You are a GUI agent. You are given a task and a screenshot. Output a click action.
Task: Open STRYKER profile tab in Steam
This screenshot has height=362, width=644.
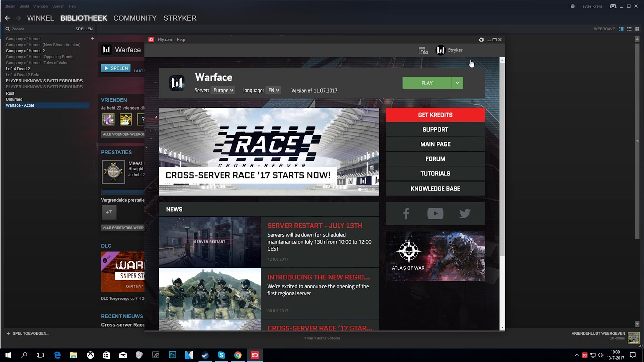pos(180,18)
